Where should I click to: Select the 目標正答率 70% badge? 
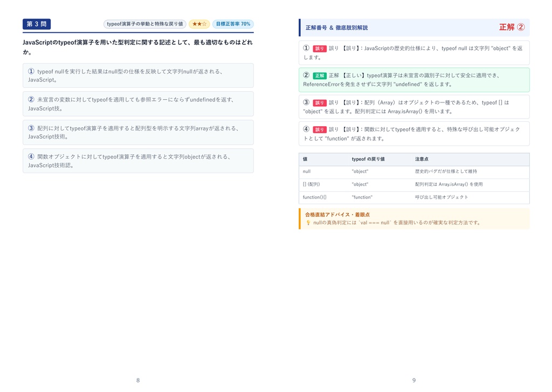233,24
